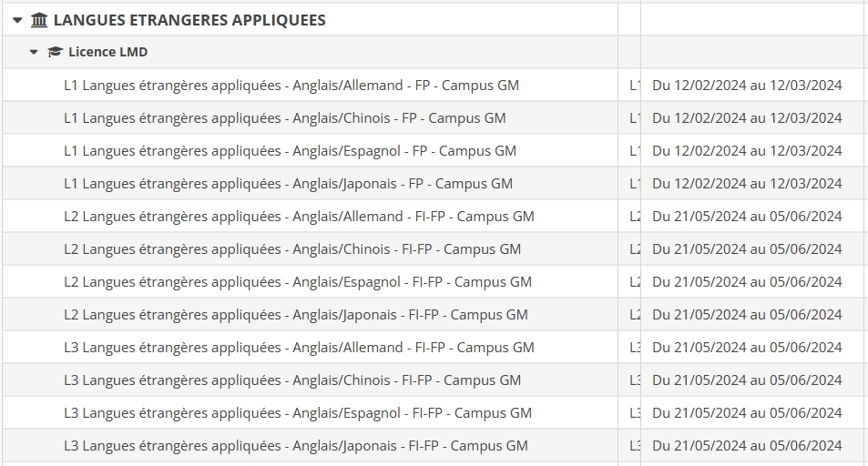Select the Licence LMD label
The image size is (868, 466).
108,52
